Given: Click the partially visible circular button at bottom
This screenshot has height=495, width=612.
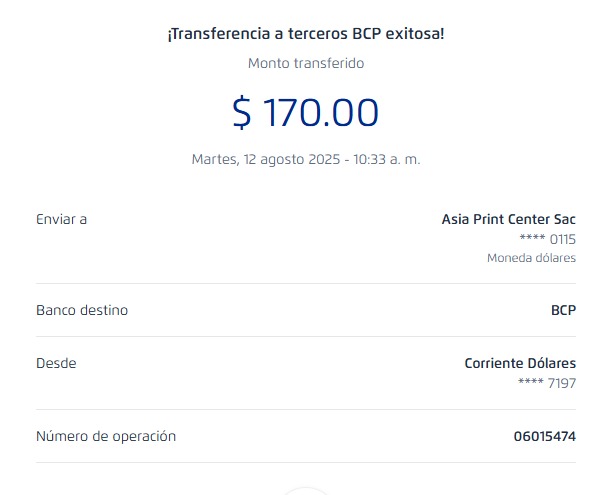Looking at the screenshot, I should 306,490.
